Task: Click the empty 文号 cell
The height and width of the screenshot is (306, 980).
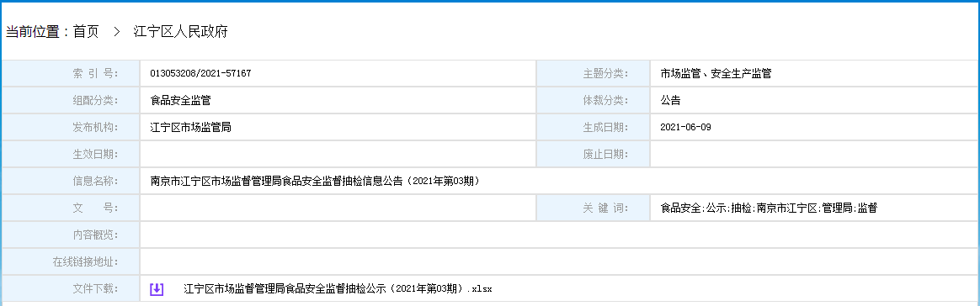Action: click(x=338, y=208)
